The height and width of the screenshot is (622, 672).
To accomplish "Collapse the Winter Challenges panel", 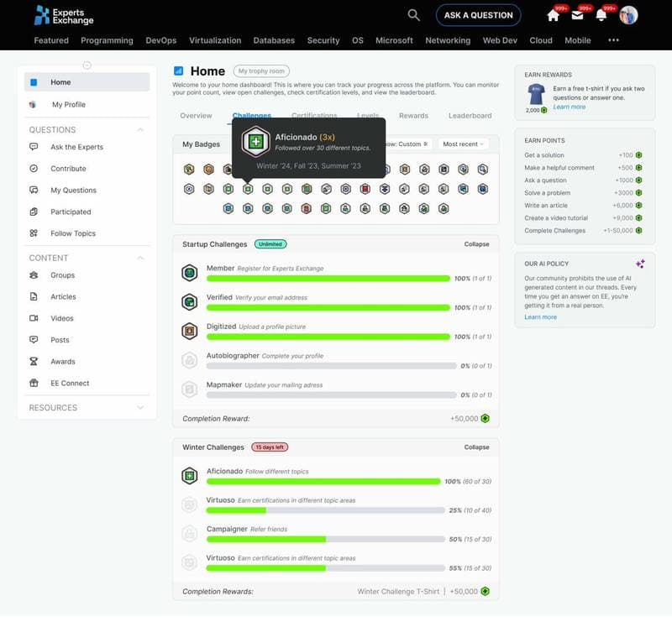I will 476,447.
